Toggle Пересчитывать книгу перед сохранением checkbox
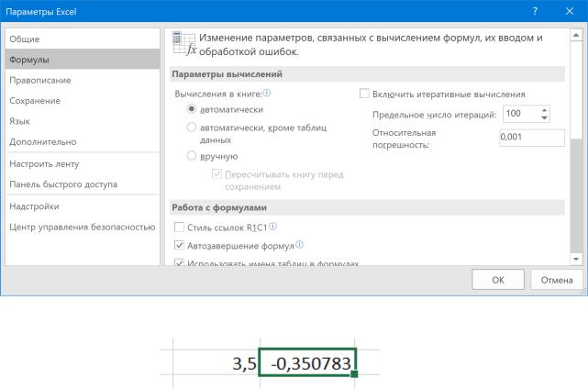588x389 pixels. 216,174
